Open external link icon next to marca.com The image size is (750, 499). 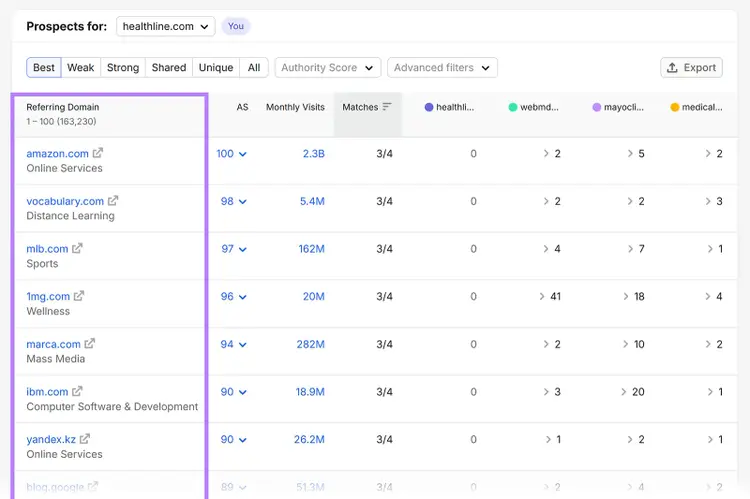click(x=89, y=344)
